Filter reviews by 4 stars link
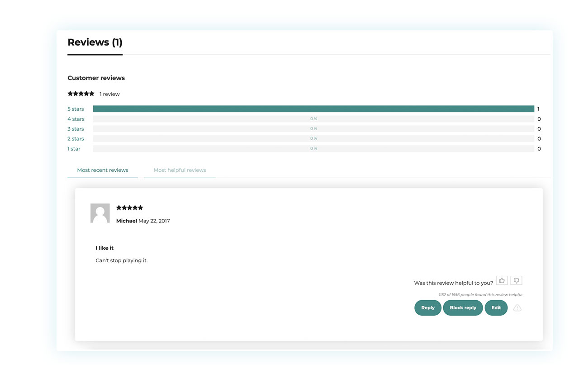 tap(76, 119)
